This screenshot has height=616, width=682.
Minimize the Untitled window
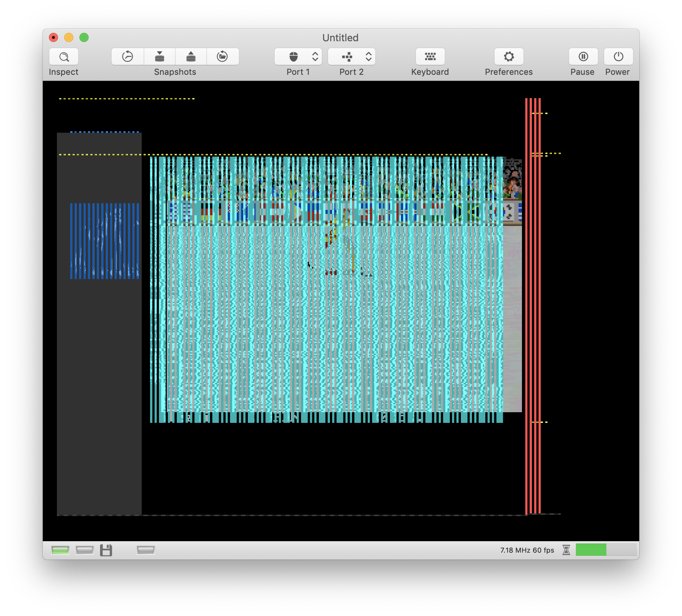point(69,37)
